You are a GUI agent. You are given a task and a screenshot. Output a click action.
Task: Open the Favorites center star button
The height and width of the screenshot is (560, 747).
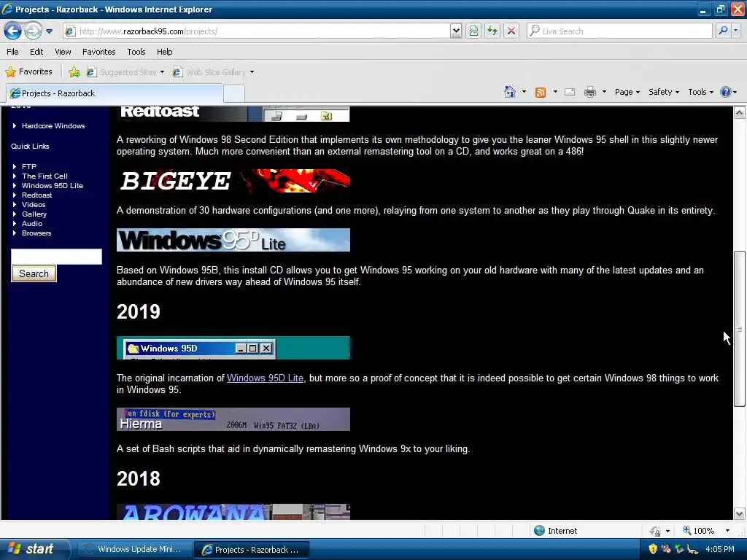[x=28, y=72]
